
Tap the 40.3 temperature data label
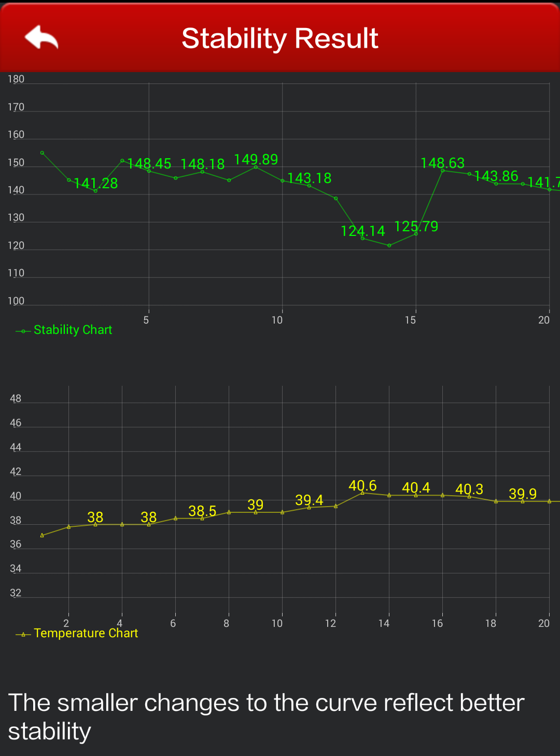469,489
